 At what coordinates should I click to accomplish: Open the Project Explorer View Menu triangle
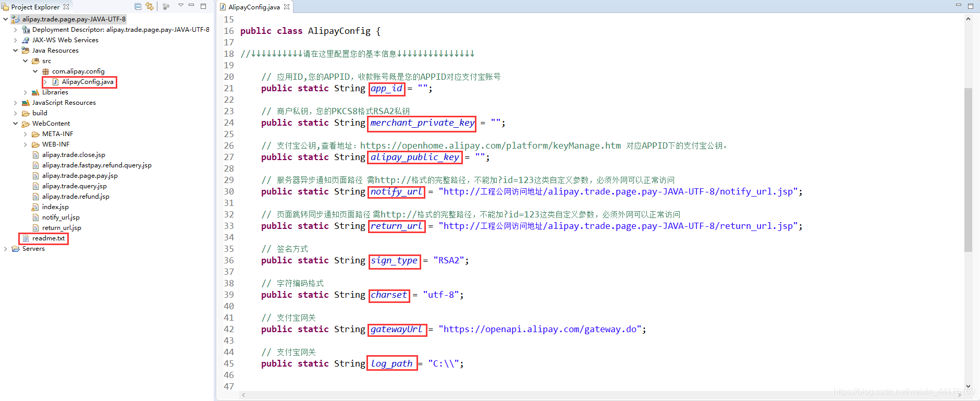(x=181, y=6)
